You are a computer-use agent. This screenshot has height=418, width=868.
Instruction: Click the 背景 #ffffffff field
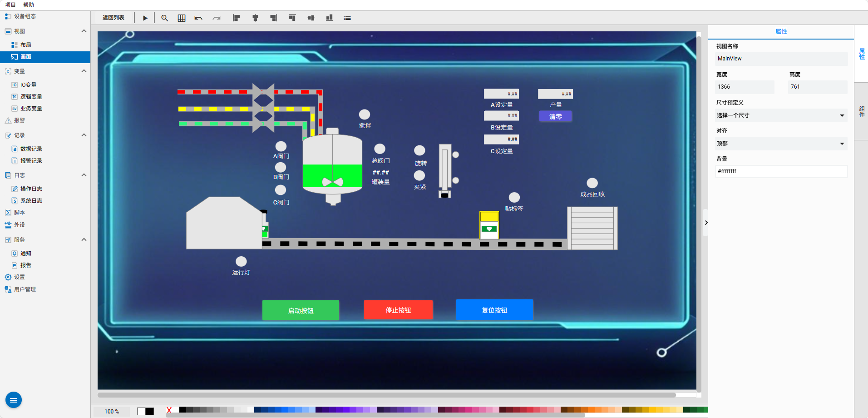pyautogui.click(x=781, y=171)
